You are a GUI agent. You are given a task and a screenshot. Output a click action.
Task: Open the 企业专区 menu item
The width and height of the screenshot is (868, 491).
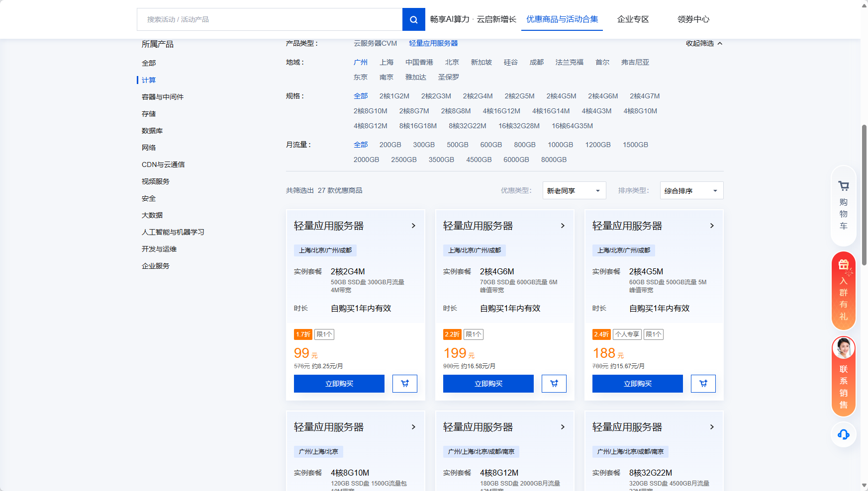click(633, 19)
